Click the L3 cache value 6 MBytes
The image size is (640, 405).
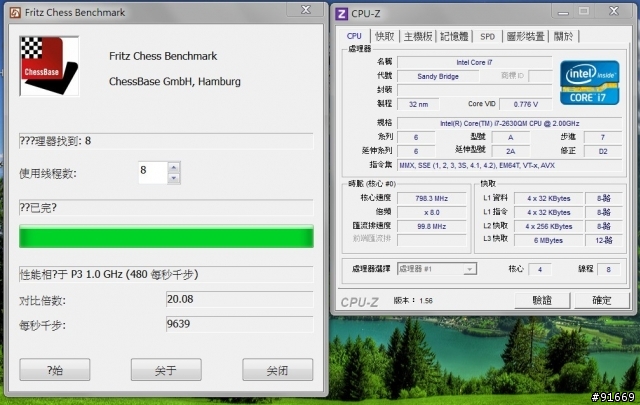(x=549, y=240)
